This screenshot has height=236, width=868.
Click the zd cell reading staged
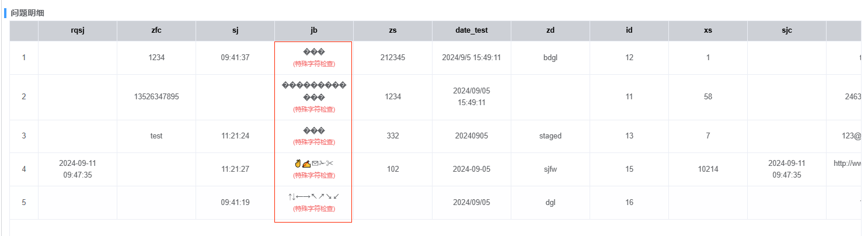pos(550,136)
